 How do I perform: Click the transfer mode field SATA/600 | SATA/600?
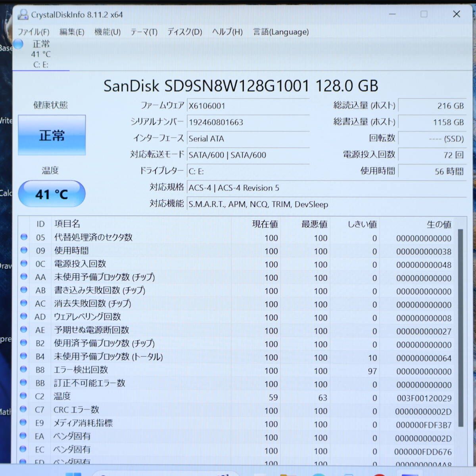click(248, 155)
